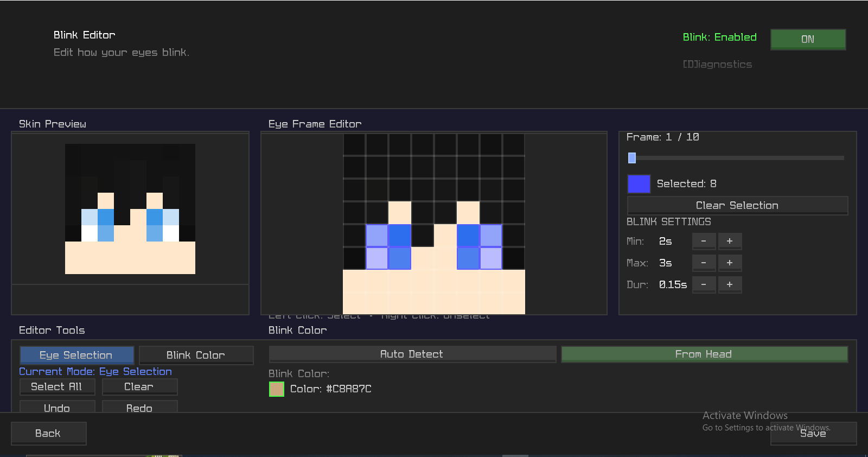Select the left eye lower-left lavender pixel
This screenshot has width=868, height=457.
coord(377,258)
